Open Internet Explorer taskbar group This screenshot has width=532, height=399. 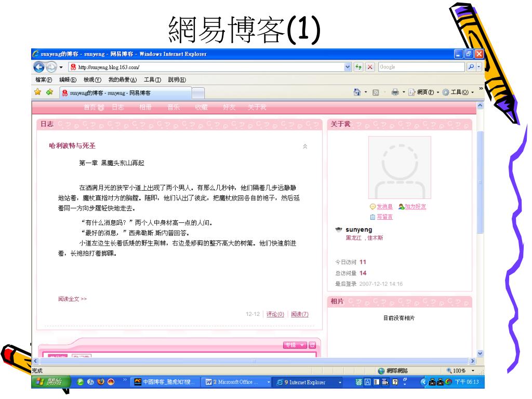click(x=308, y=382)
